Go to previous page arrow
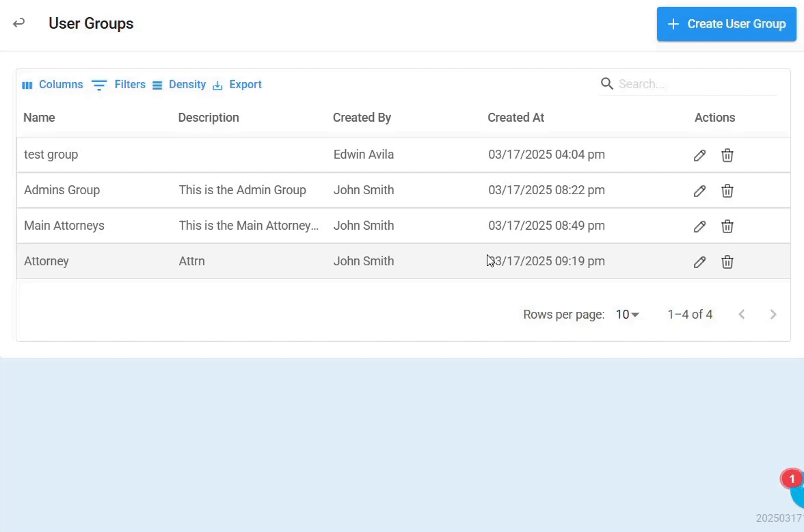 [741, 315]
